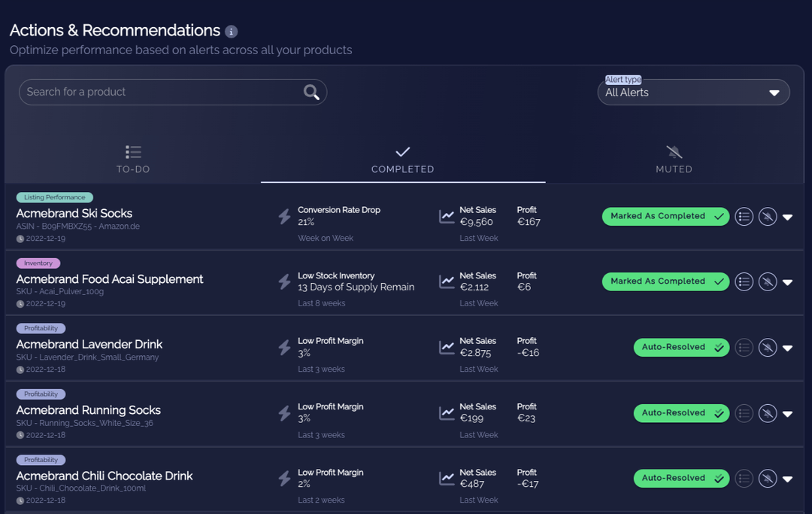
Task: Click Profitability tag on Running Socks row
Action: click(x=41, y=394)
